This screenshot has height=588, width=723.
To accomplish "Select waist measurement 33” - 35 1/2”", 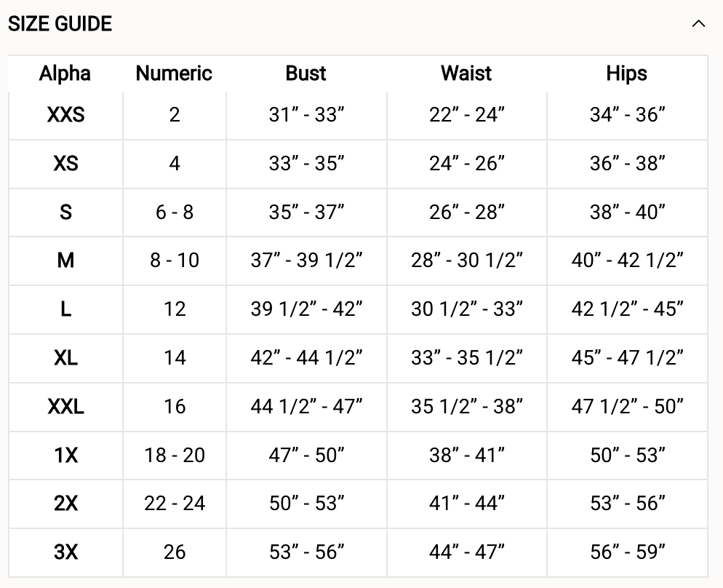I will coord(467,358).
